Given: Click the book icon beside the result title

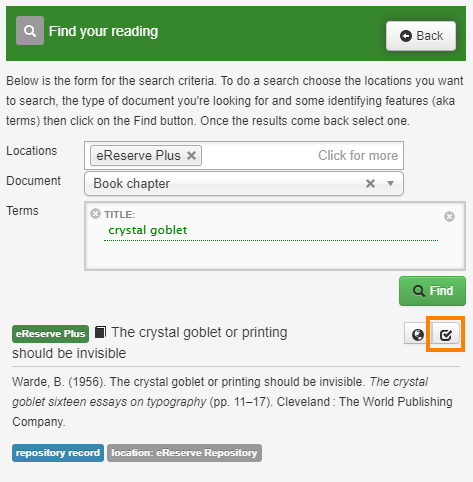Looking at the screenshot, I should pyautogui.click(x=100, y=332).
